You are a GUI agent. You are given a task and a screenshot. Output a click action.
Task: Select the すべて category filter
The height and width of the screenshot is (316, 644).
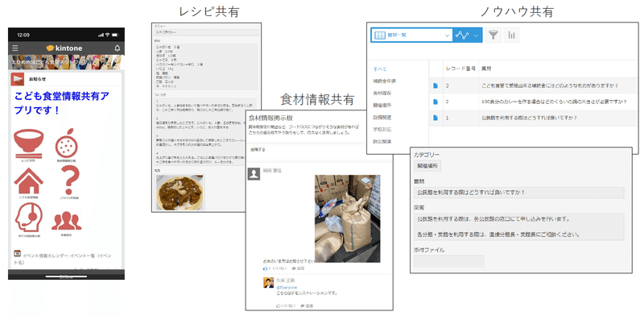pyautogui.click(x=379, y=69)
